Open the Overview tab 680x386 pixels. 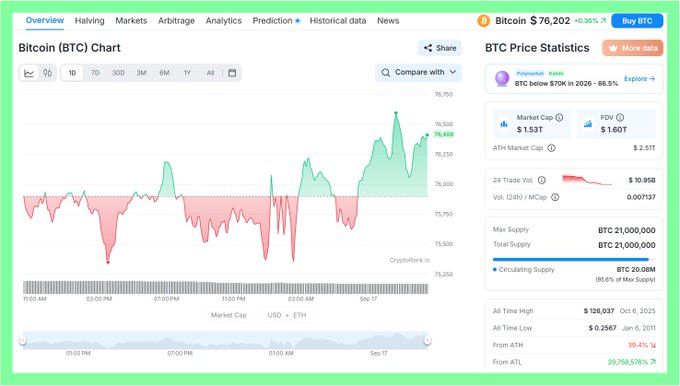45,20
